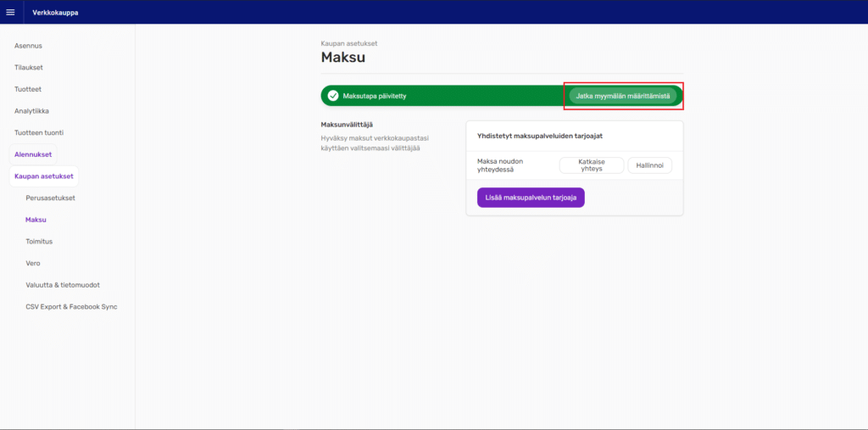Viewport: 868px width, 430px height.
Task: Click the Verkkokauppa title in the header
Action: point(55,12)
